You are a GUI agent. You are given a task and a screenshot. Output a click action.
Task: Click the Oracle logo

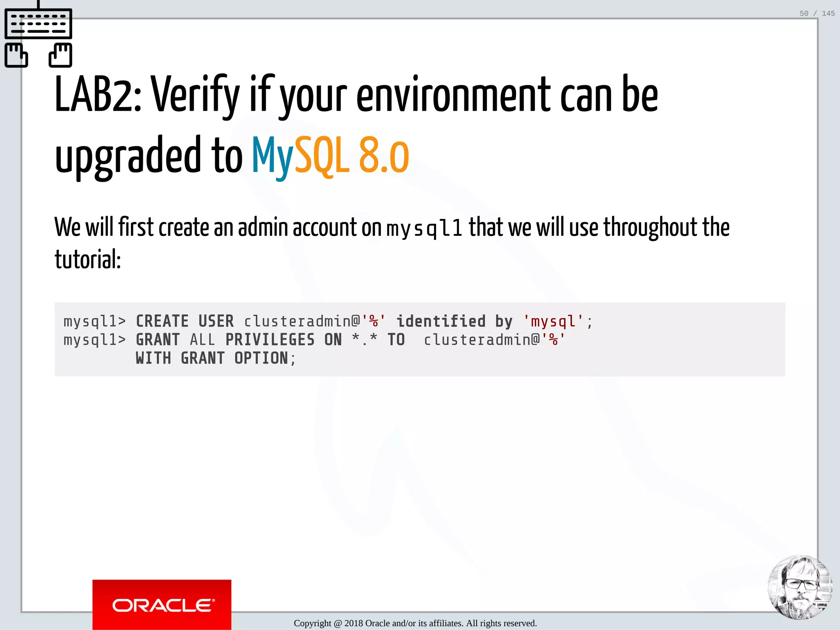click(162, 605)
